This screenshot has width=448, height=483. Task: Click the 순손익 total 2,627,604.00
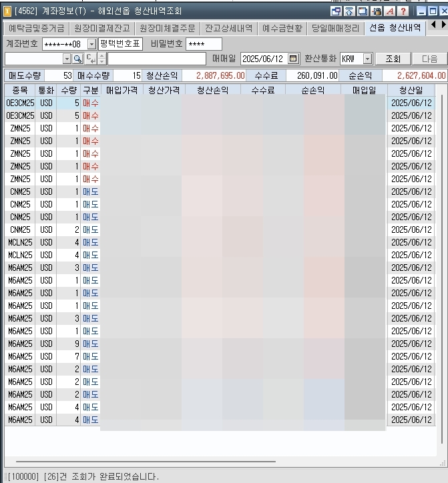415,75
